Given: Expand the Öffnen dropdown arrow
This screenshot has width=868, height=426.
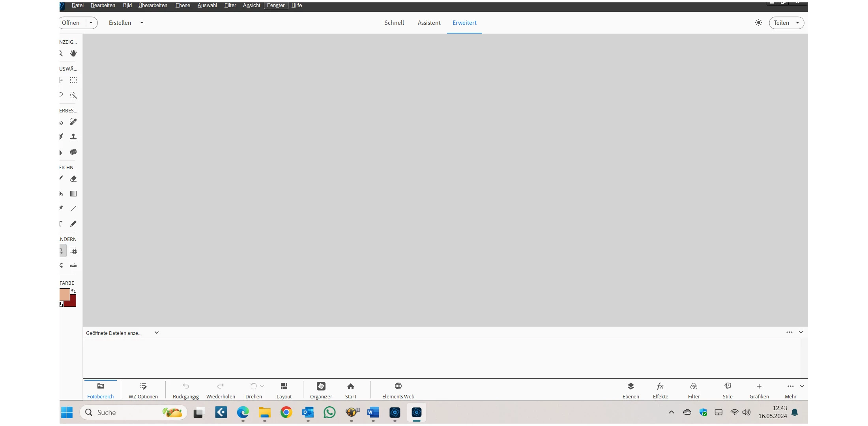Looking at the screenshot, I should click(x=91, y=23).
